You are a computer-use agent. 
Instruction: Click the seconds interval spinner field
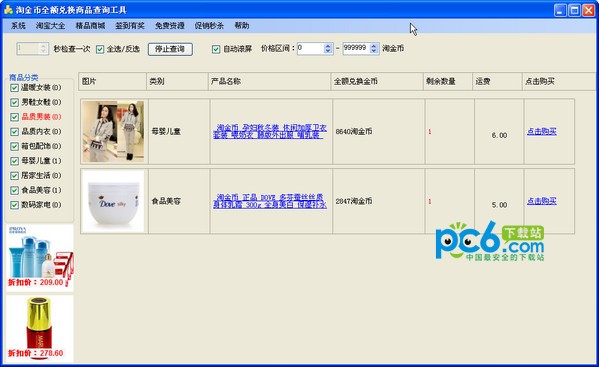click(x=32, y=49)
